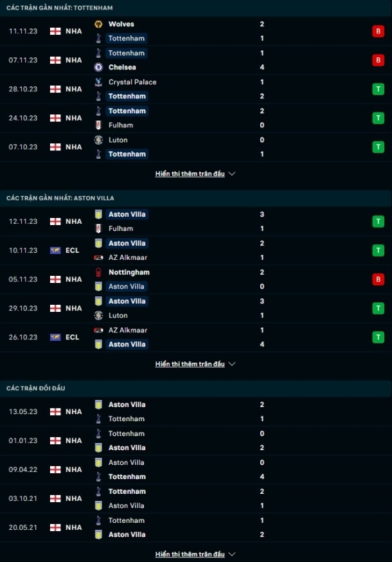The image size is (392, 562).
Task: Open AZ Alkmaar vs Aston Villa 26.10.23 match
Action: click(196, 338)
